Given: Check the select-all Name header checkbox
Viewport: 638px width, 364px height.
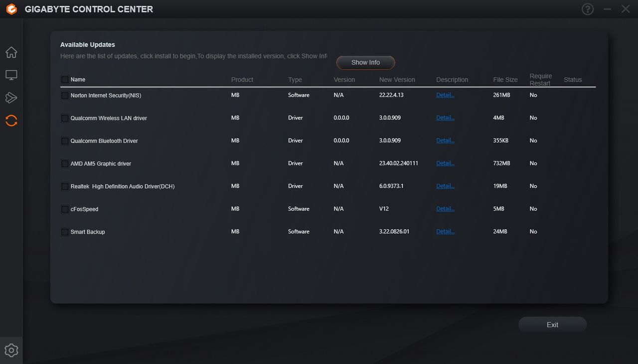Looking at the screenshot, I should (x=65, y=80).
